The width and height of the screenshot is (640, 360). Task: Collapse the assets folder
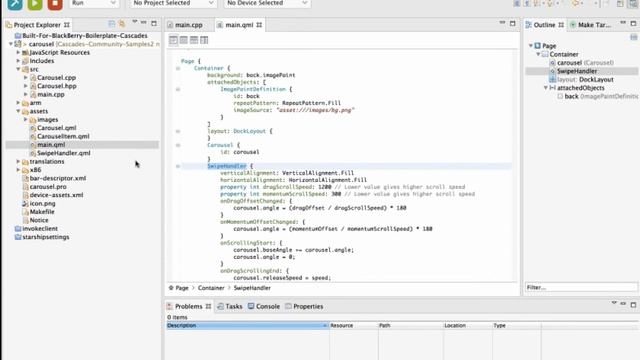pyautogui.click(x=18, y=111)
